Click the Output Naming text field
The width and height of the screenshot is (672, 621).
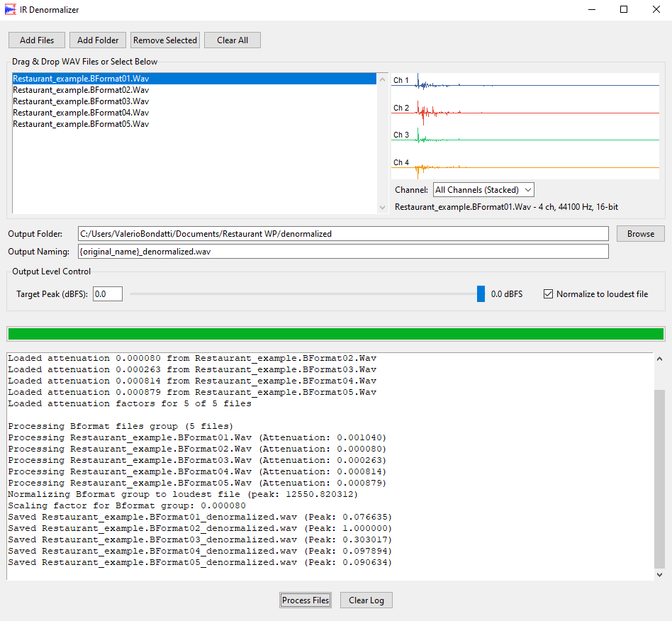pos(342,252)
